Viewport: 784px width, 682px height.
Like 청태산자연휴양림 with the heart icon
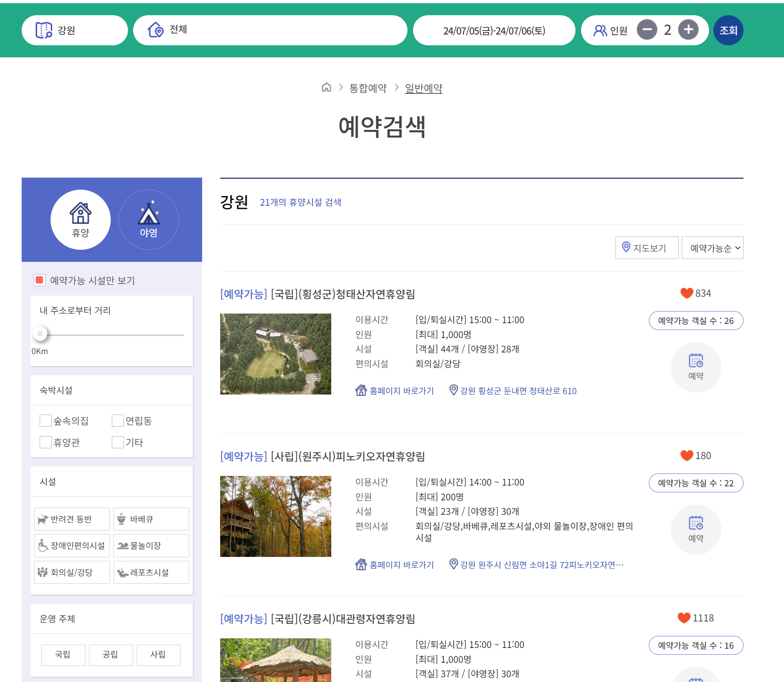pos(687,293)
